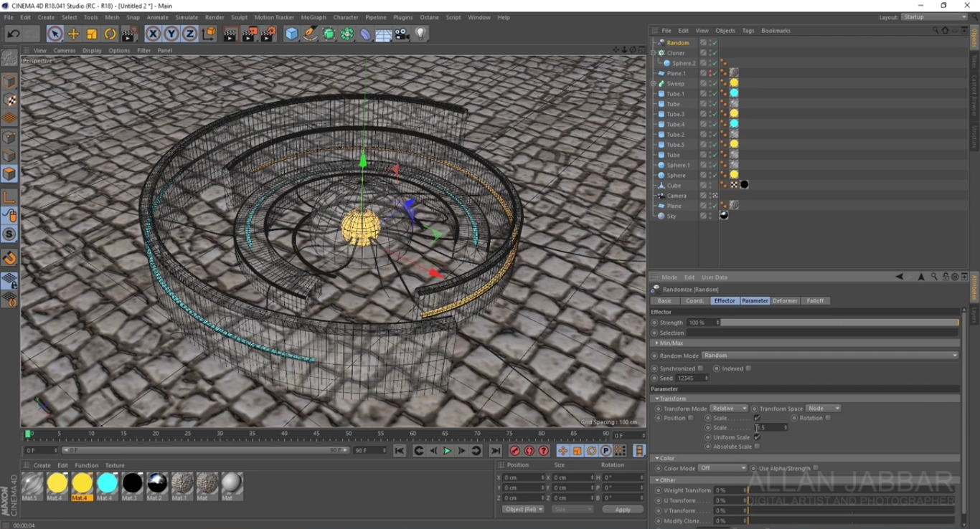Screen dimensions: 980x529
Task: Enable the Absolute Scale checkbox
Action: (x=758, y=446)
